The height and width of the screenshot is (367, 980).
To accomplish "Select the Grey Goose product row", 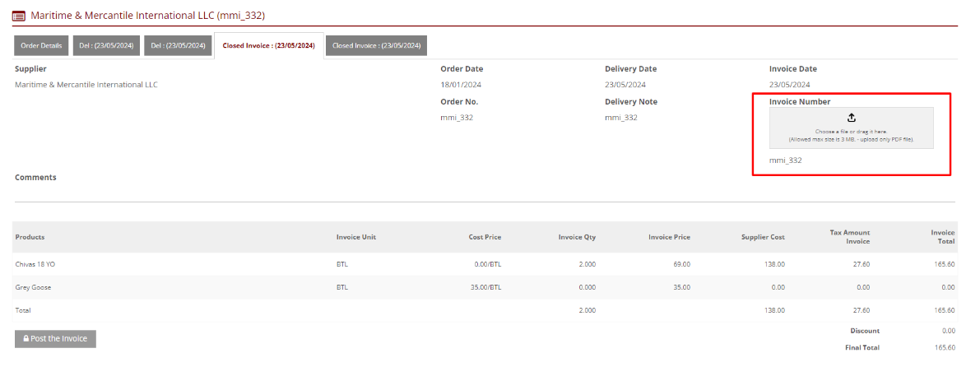I will pyautogui.click(x=33, y=287).
